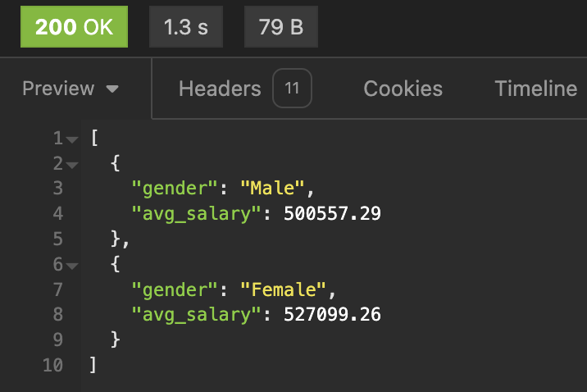The width and height of the screenshot is (587, 392).
Task: Click the closing bracket on line 10
Action: pyautogui.click(x=93, y=365)
